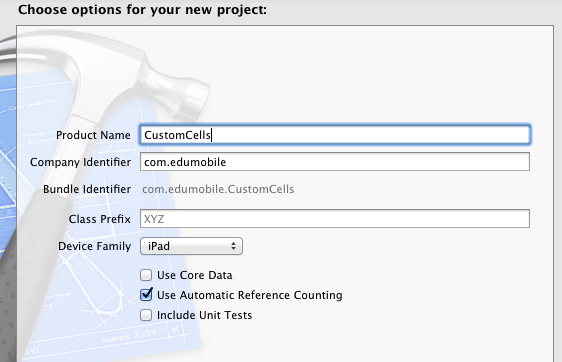Click the iPad popup up-down arrows
This screenshot has height=362, width=562.
[x=233, y=246]
